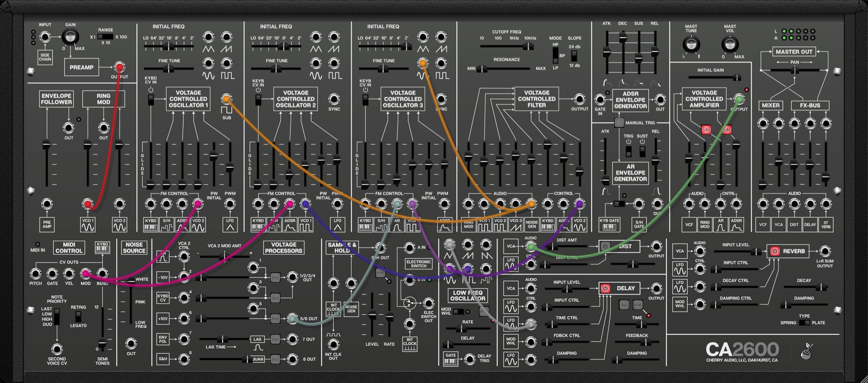Click the INT CLK OUT jack
Image resolution: width=868 pixels, height=383 pixels.
333,345
